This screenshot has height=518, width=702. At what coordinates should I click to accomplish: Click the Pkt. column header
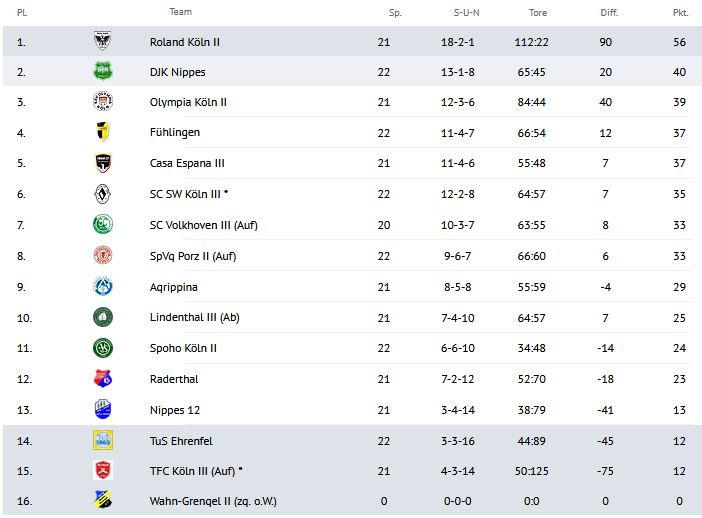point(680,13)
